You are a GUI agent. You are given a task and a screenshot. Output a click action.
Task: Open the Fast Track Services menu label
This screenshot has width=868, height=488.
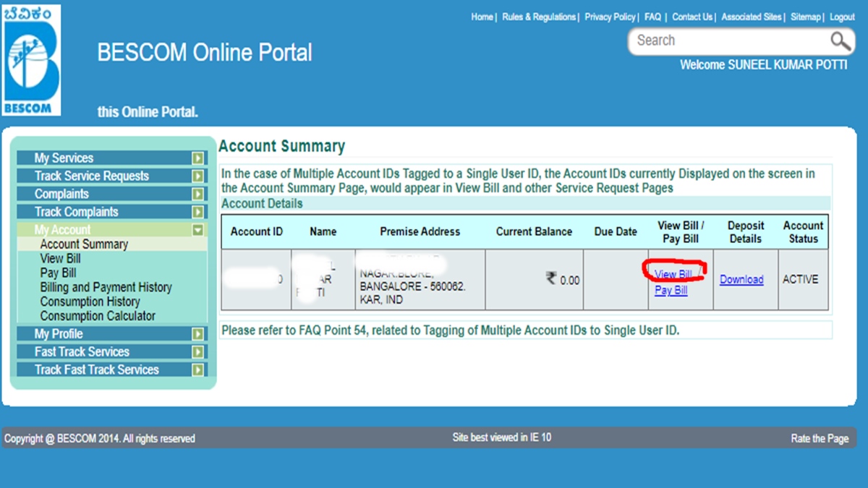tap(82, 352)
